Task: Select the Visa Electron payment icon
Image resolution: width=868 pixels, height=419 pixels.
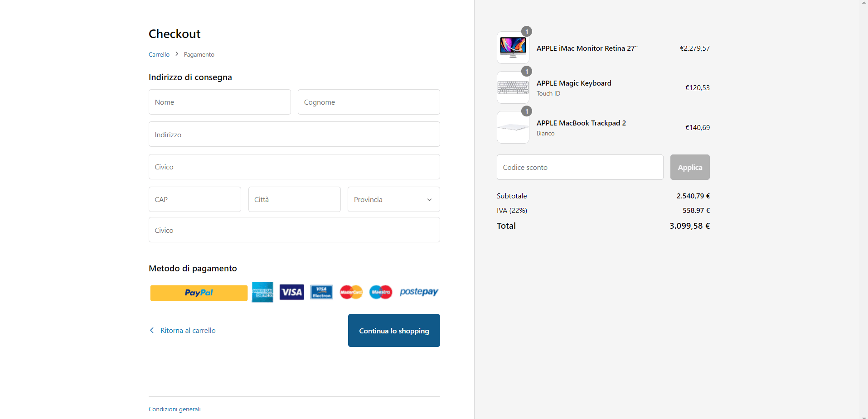Action: click(x=321, y=292)
